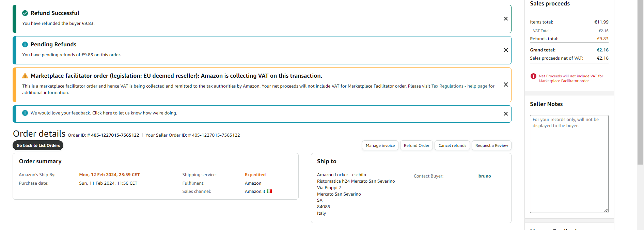
Task: Click the red Net Proceeds alert icon
Action: point(533,76)
